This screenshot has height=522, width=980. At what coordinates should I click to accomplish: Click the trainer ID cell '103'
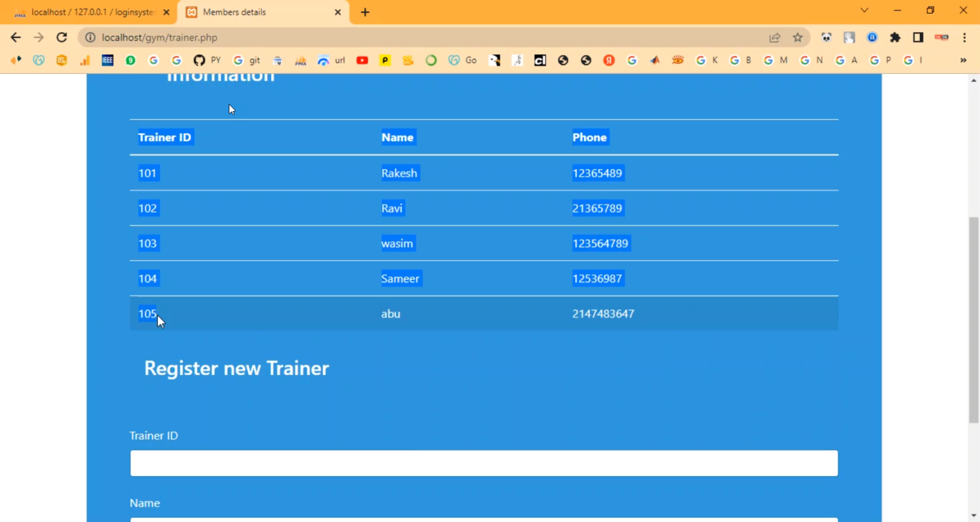tap(148, 244)
